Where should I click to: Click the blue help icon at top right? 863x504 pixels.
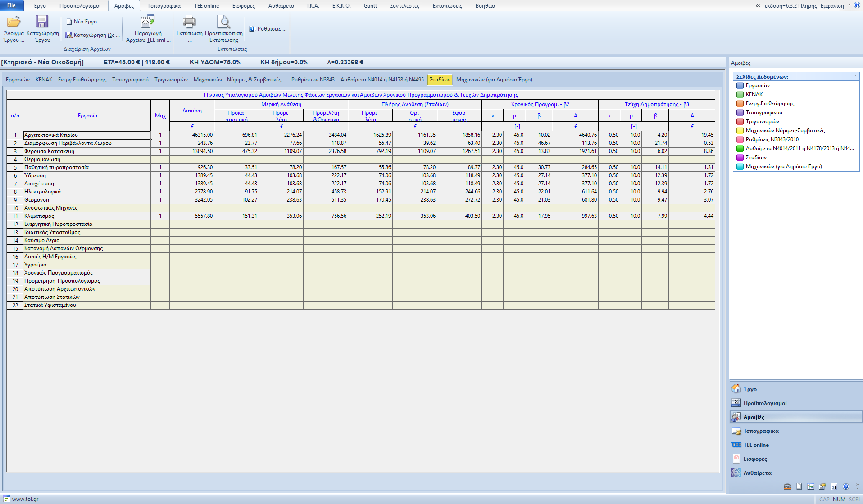coord(857,5)
